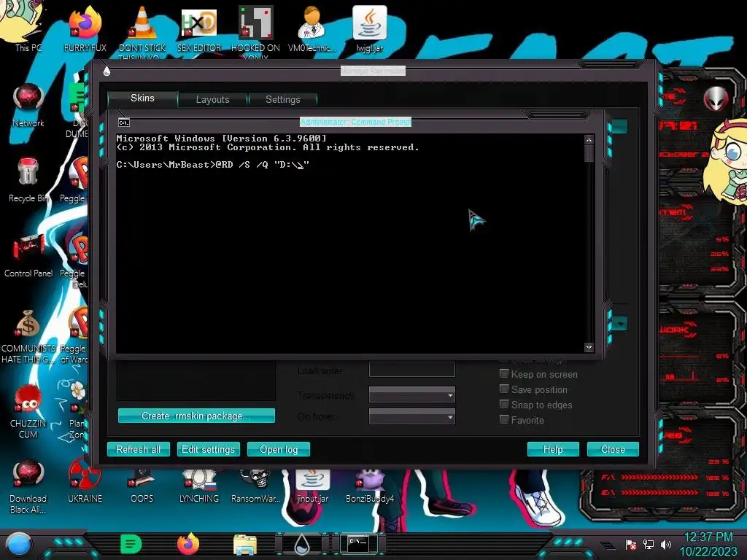Toggle the Keep on screen checkbox

(x=504, y=374)
